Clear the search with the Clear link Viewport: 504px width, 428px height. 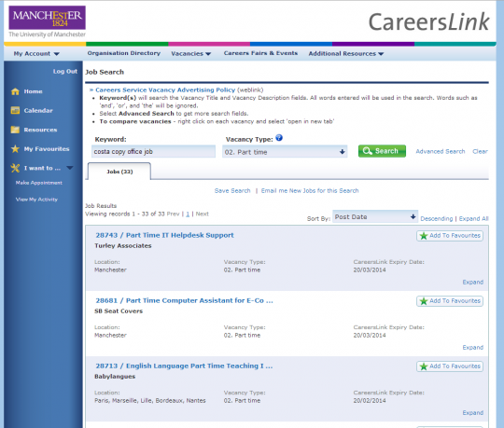(x=480, y=151)
